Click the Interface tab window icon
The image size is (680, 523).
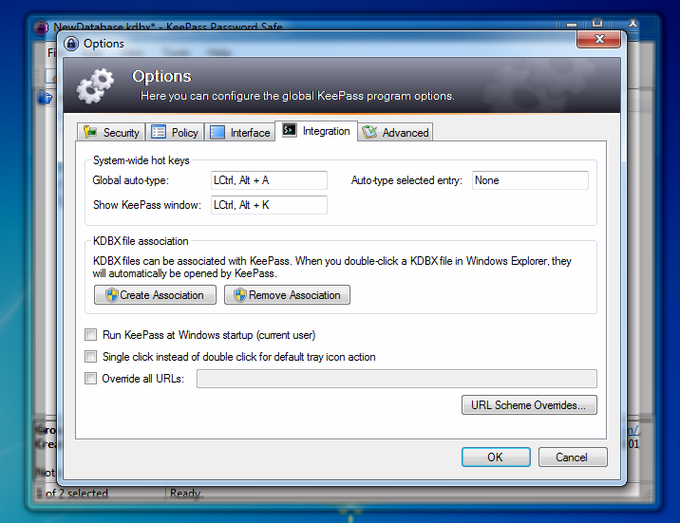[x=217, y=132]
